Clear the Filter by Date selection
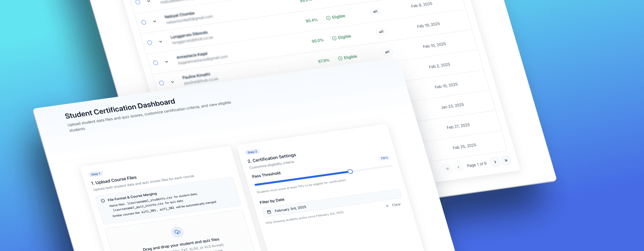 tap(393, 205)
